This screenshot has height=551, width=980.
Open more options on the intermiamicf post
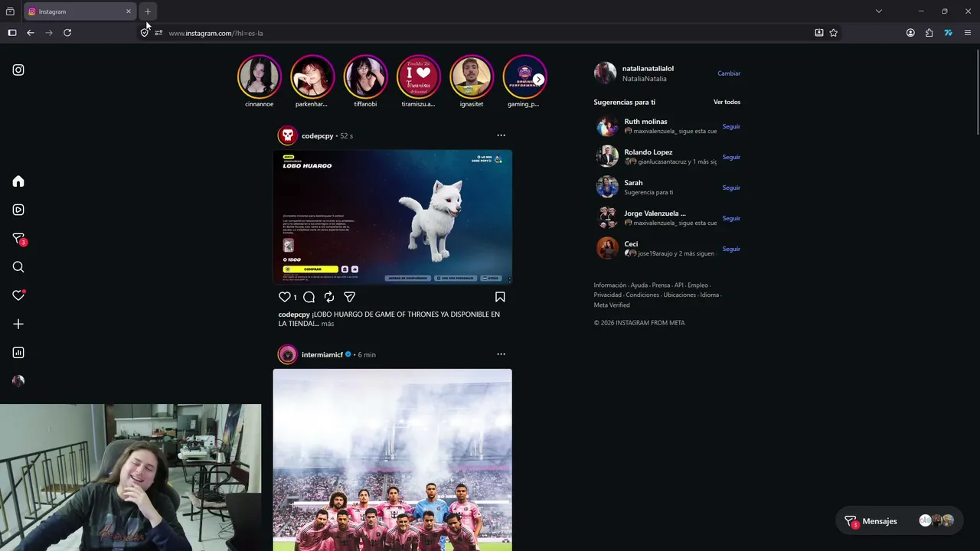coord(501,354)
